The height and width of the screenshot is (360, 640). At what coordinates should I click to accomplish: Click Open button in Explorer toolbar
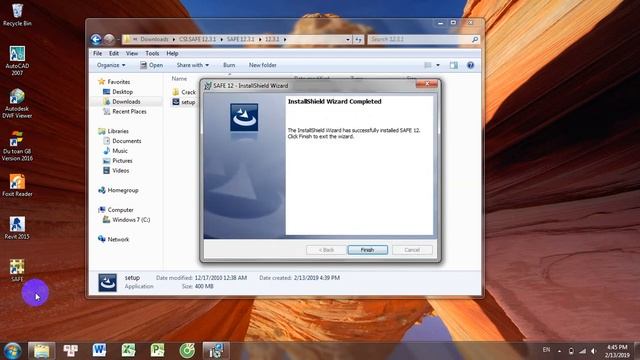151,65
